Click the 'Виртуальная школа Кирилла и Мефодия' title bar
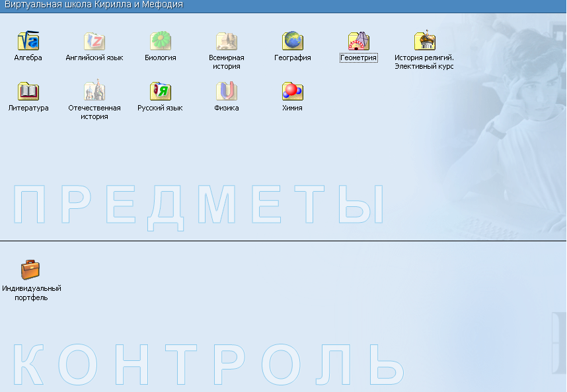Image resolution: width=567 pixels, height=392 pixels. pos(94,5)
